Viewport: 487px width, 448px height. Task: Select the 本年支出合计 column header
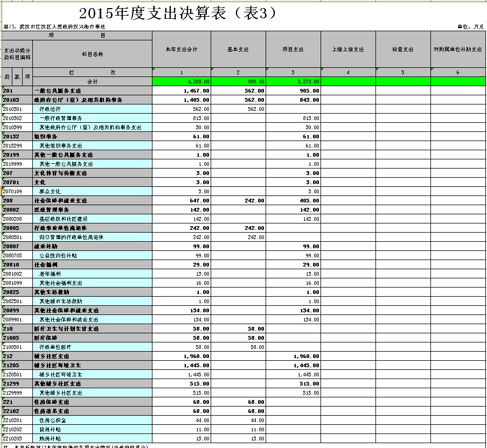182,50
